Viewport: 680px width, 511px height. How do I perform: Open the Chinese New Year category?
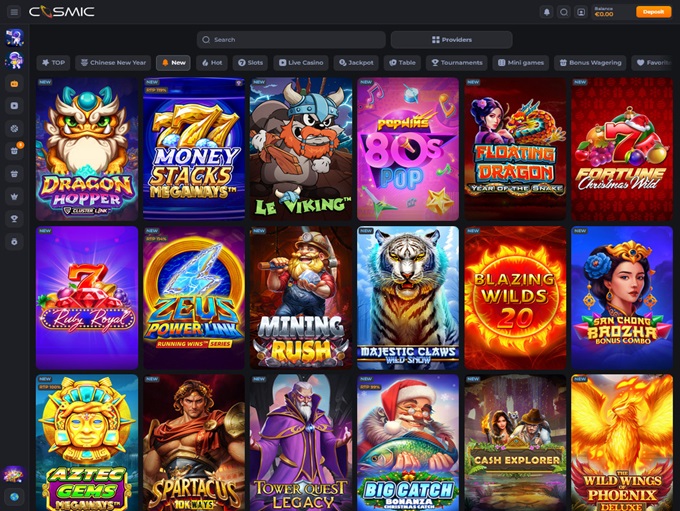point(115,62)
